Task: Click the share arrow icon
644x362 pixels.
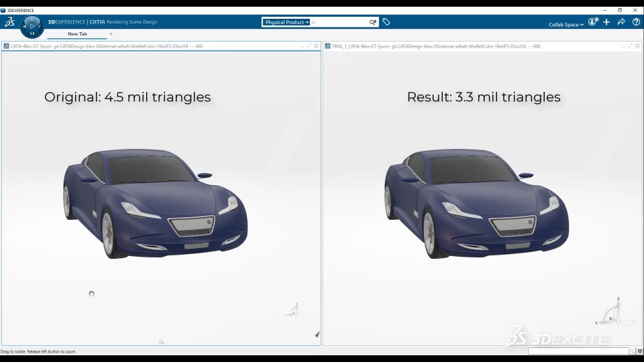Action: 621,21
